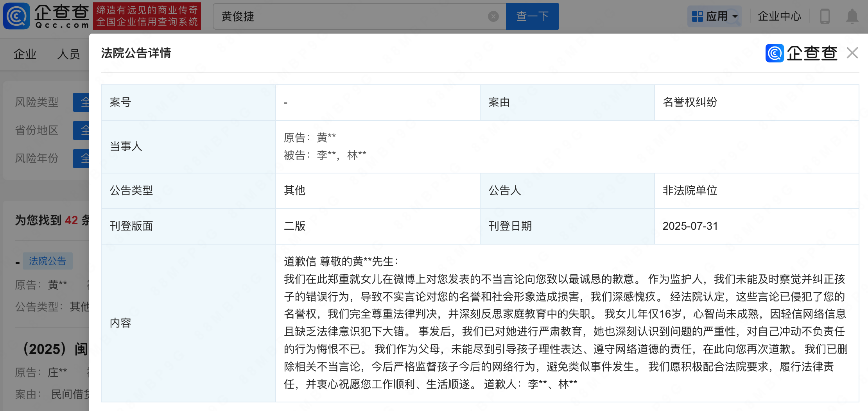Click the 名誉权纠纷 case cause cell

pos(690,102)
